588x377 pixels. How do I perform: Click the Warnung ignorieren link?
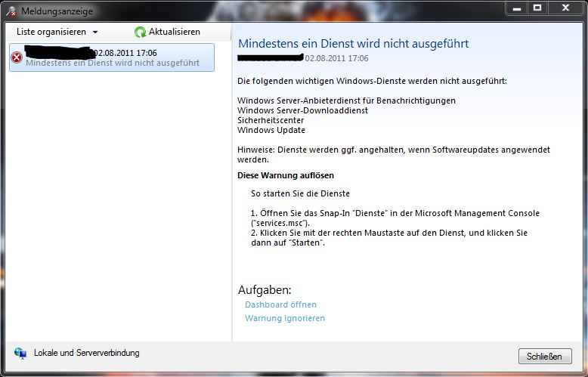[285, 318]
